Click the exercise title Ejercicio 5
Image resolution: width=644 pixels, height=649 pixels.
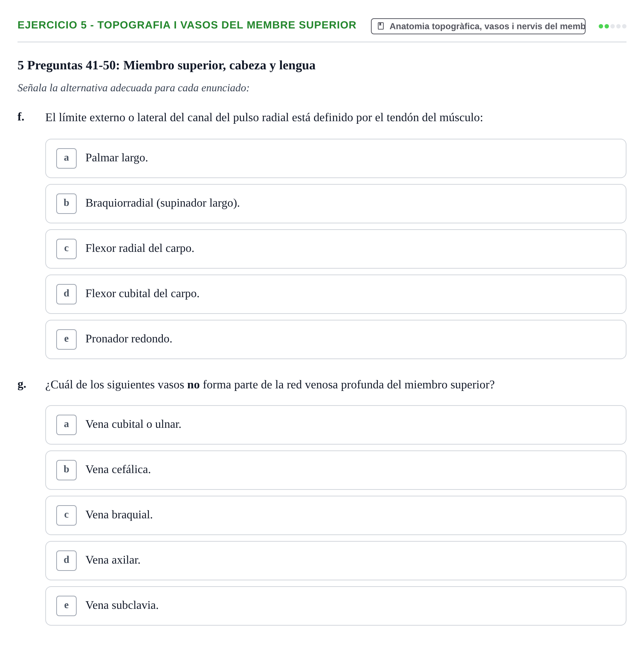point(187,25)
